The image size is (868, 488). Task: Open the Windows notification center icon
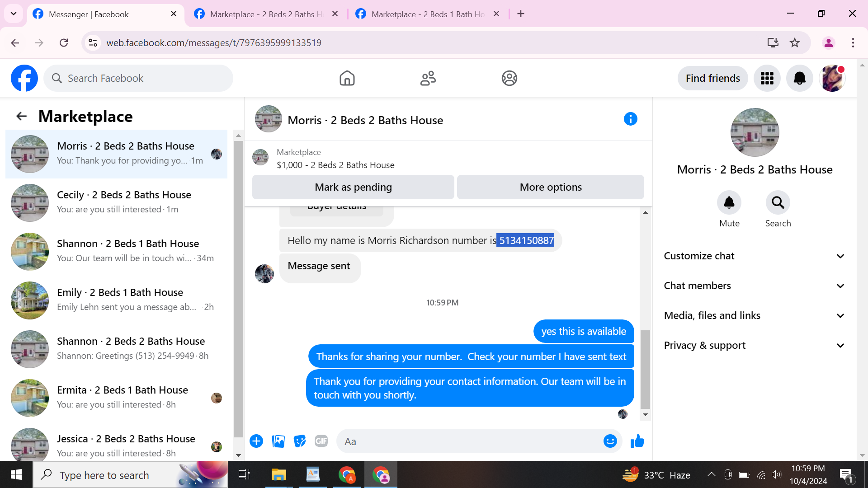846,474
